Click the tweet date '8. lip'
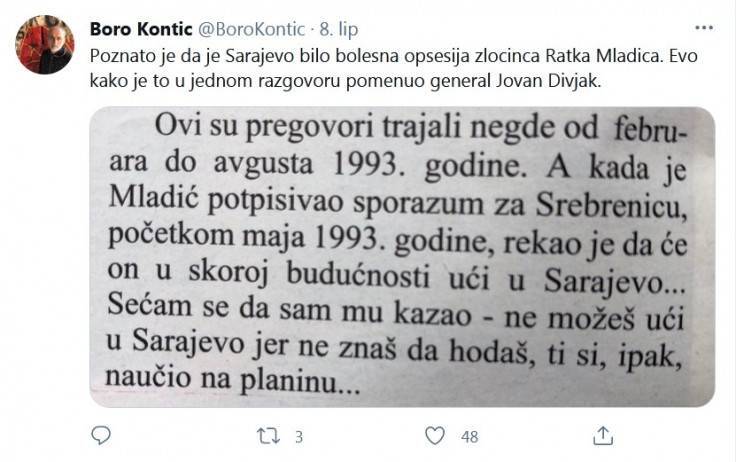 339,30
